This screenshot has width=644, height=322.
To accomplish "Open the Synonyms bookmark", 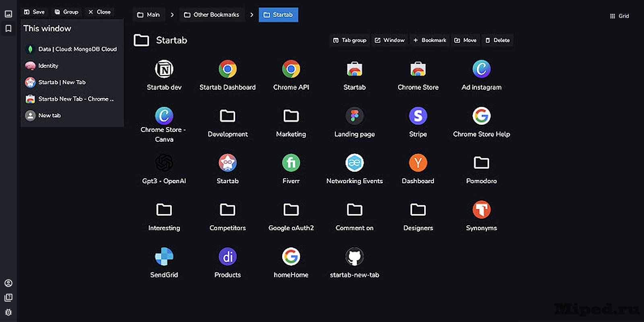I will pos(481,217).
